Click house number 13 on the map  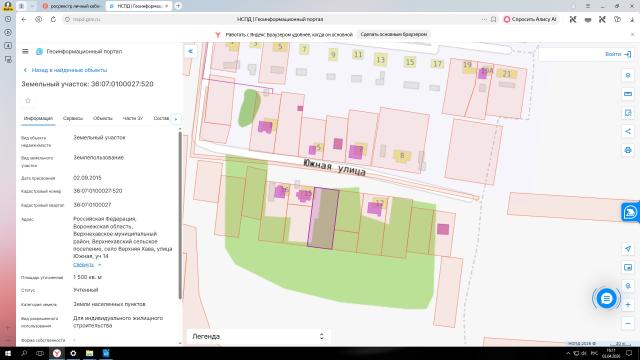380,60
